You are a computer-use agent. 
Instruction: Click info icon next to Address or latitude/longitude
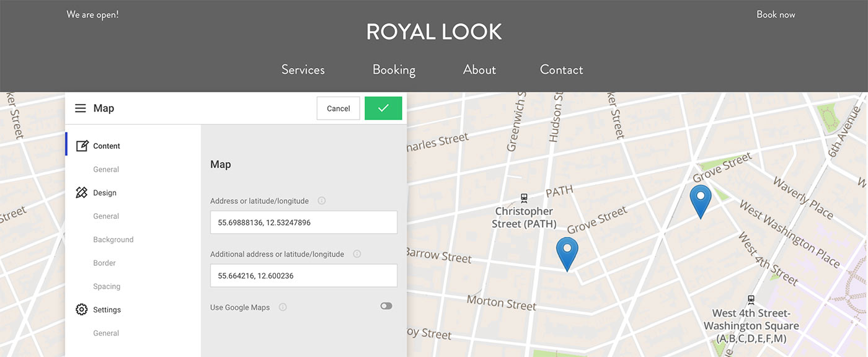(x=322, y=201)
